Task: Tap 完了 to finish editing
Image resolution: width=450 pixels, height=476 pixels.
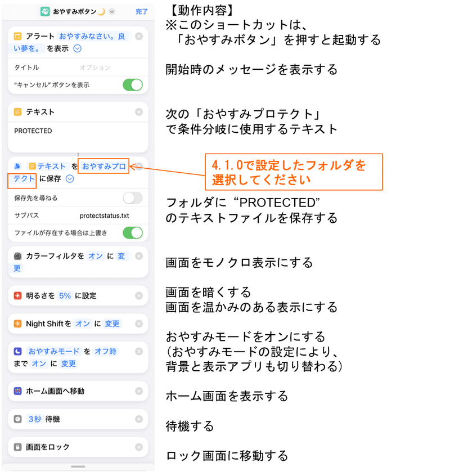Action: click(x=141, y=12)
